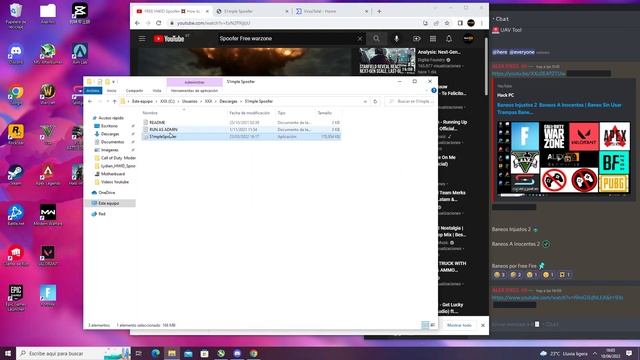Open the Battle.net desktop shortcut
This screenshot has height=360, width=640.
point(16,215)
